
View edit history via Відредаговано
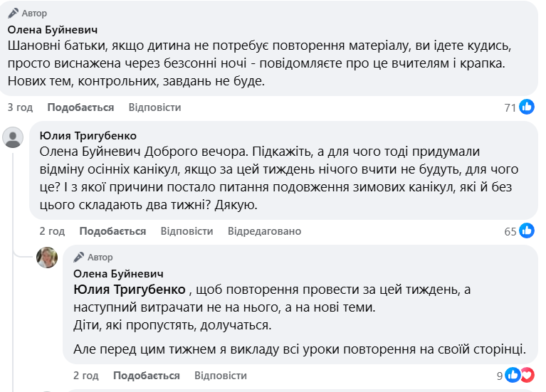click(264, 231)
